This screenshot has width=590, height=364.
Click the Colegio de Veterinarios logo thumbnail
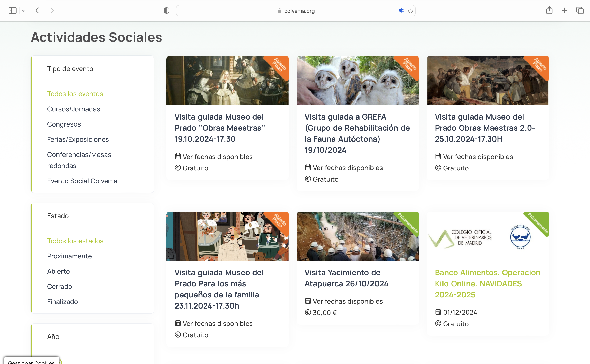tap(488, 236)
